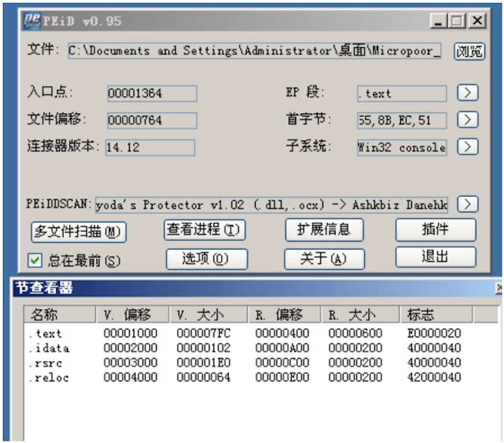504x443 pixels.
Task: Click the 浏览 browse button
Action: coord(469,51)
